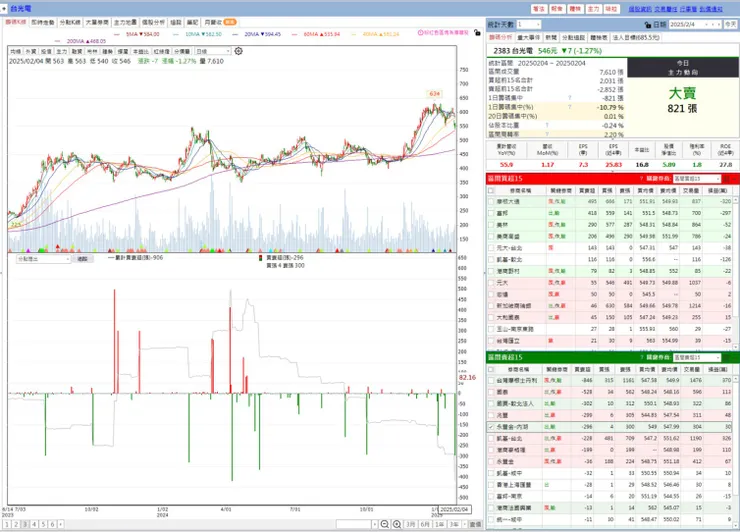Image resolution: width=740 pixels, height=532 pixels.
Task: Tick the checkbox for 美林 row
Action: [x=491, y=225]
